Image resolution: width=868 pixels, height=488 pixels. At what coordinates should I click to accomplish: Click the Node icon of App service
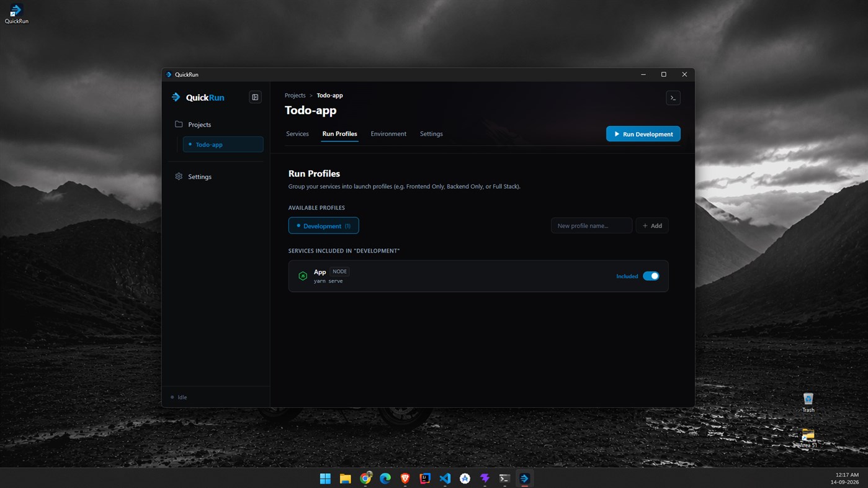pos(303,276)
